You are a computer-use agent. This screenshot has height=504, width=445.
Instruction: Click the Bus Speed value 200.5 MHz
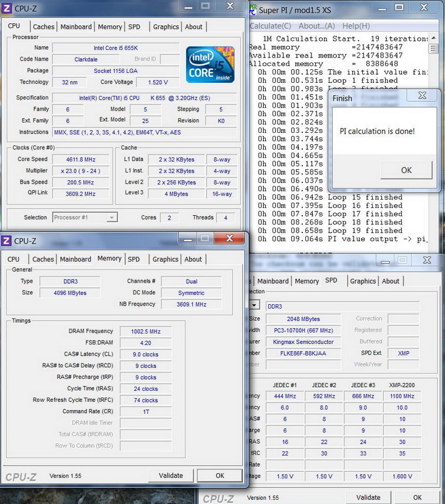tap(80, 182)
